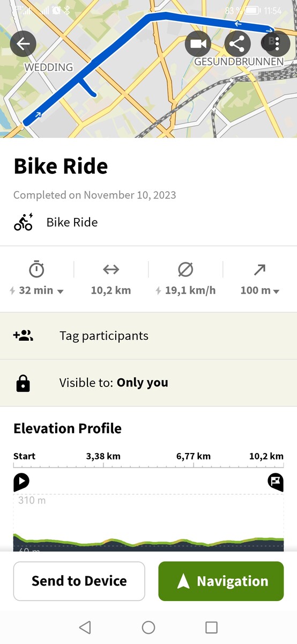Tap the elevation profile graph line
The width and height of the screenshot is (297, 644).
tap(148, 541)
